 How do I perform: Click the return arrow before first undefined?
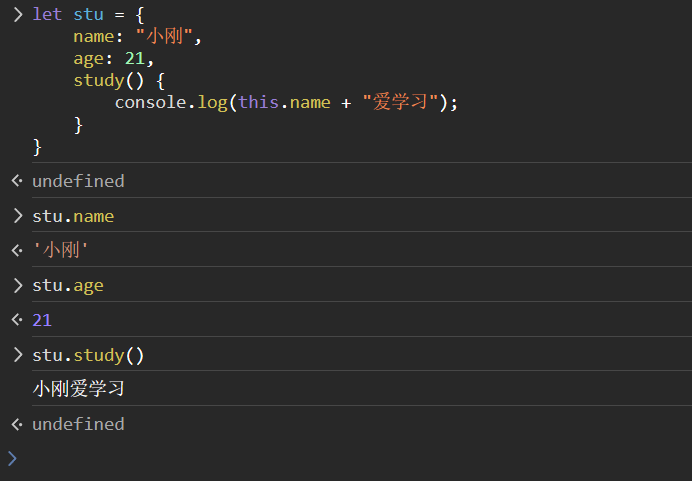16,181
